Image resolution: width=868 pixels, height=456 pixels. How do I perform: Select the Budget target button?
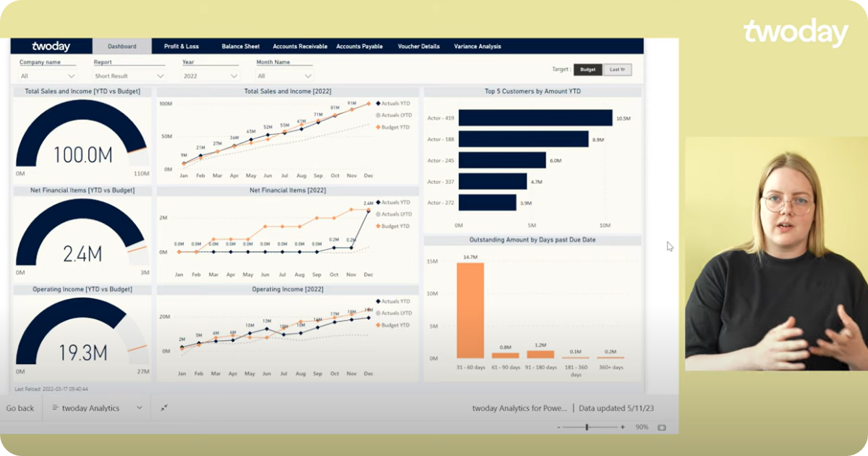[x=587, y=69]
